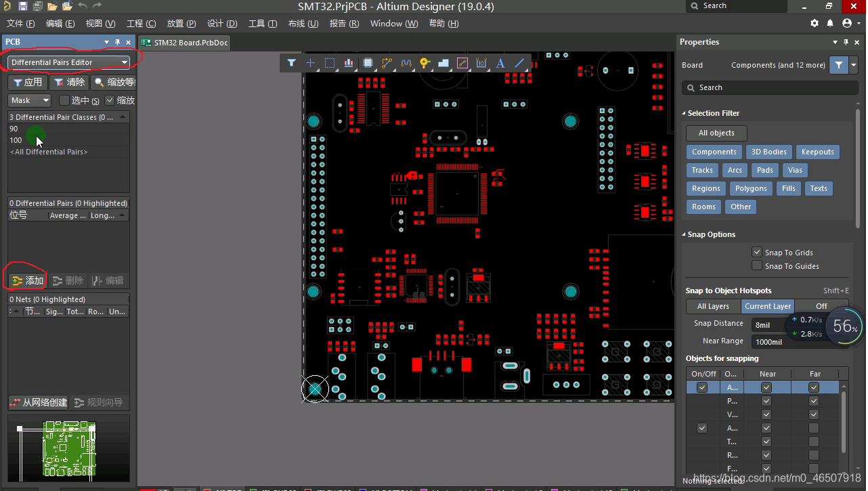Open the user account icon
The width and height of the screenshot is (868, 491).
[x=846, y=23]
